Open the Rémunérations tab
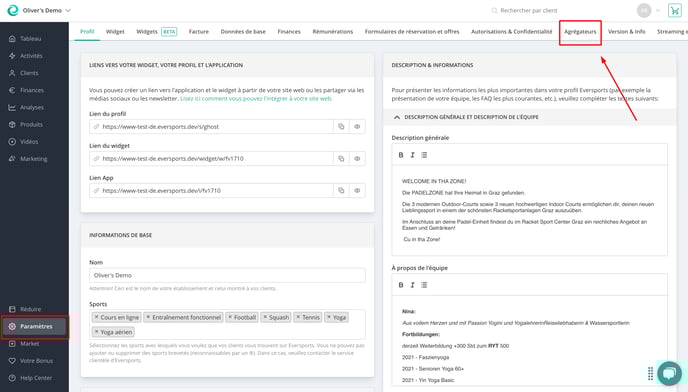The image size is (688, 392). [x=333, y=32]
